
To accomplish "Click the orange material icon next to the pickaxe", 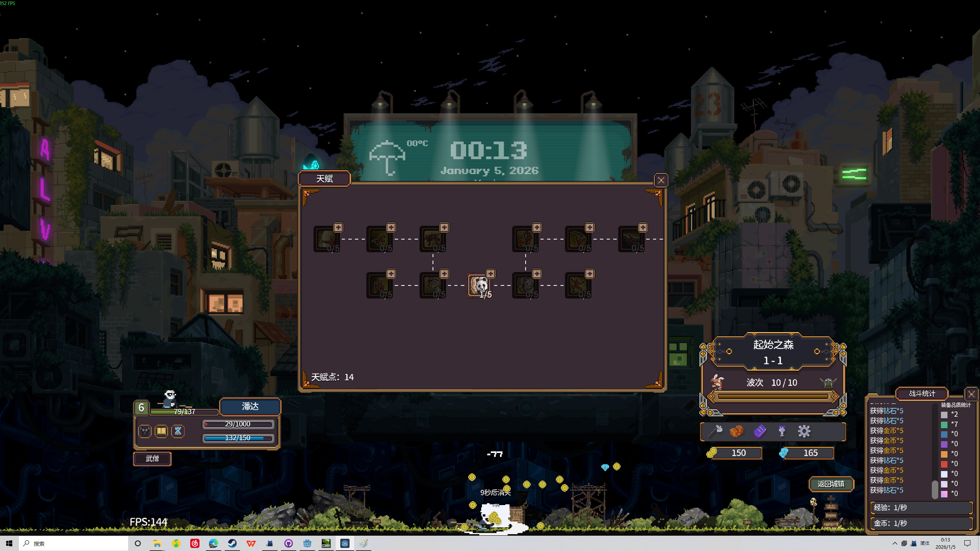I will click(x=737, y=431).
